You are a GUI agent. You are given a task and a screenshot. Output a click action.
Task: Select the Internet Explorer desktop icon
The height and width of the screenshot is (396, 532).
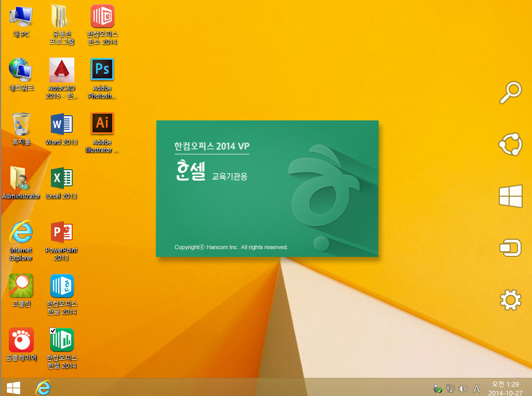21,240
